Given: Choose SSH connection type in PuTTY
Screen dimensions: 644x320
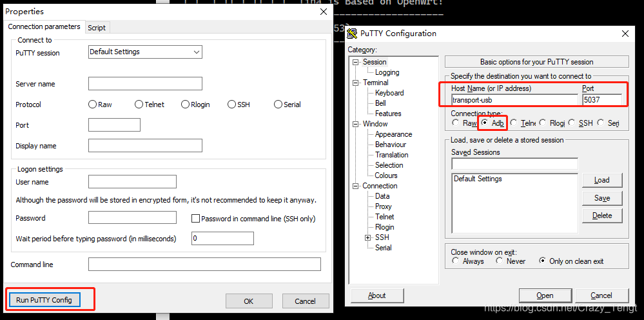Looking at the screenshot, I should pyautogui.click(x=572, y=123).
